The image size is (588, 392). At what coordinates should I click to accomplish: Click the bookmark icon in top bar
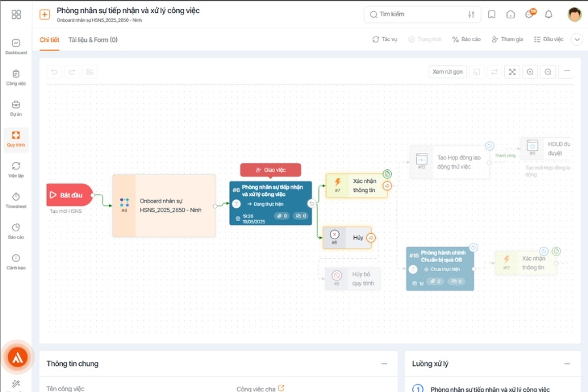click(x=491, y=14)
